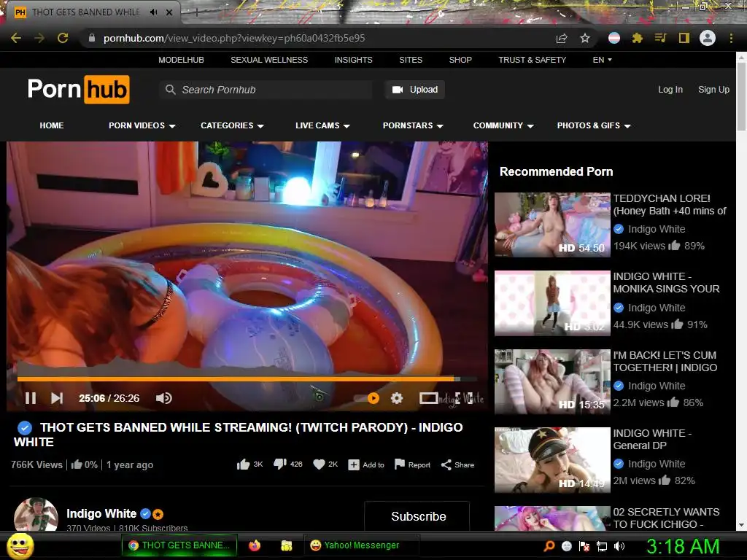Open Trust & Safety in the top bar
Image resolution: width=747 pixels, height=560 pixels.
[532, 60]
